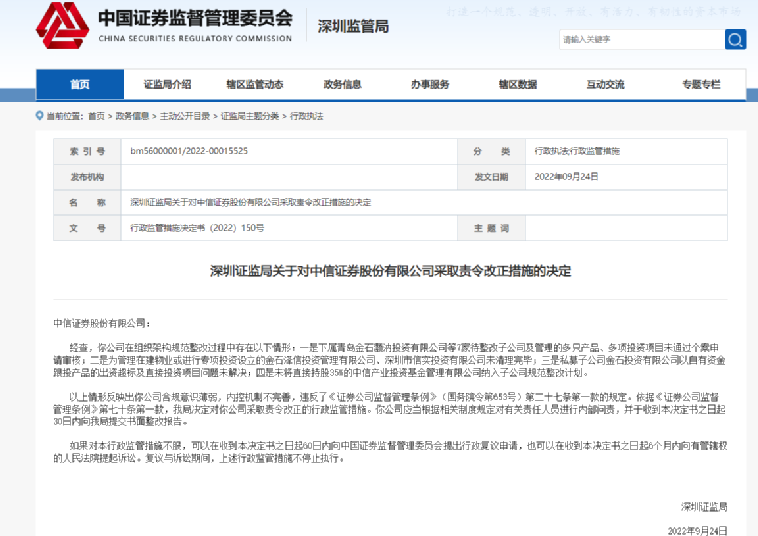758x536 pixels.
Task: Open the 办事服务 navigation tab
Action: click(x=430, y=85)
